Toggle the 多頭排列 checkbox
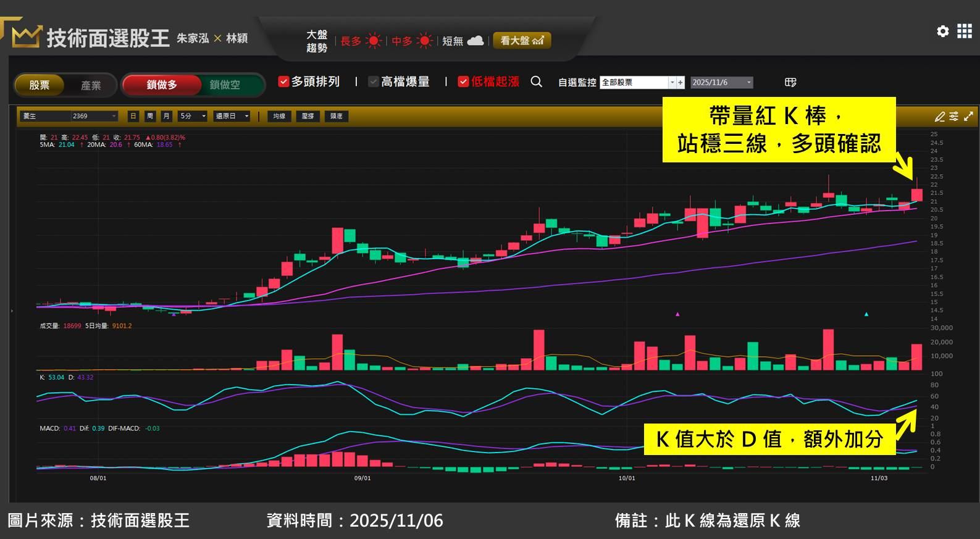This screenshot has height=539, width=980. click(x=283, y=81)
